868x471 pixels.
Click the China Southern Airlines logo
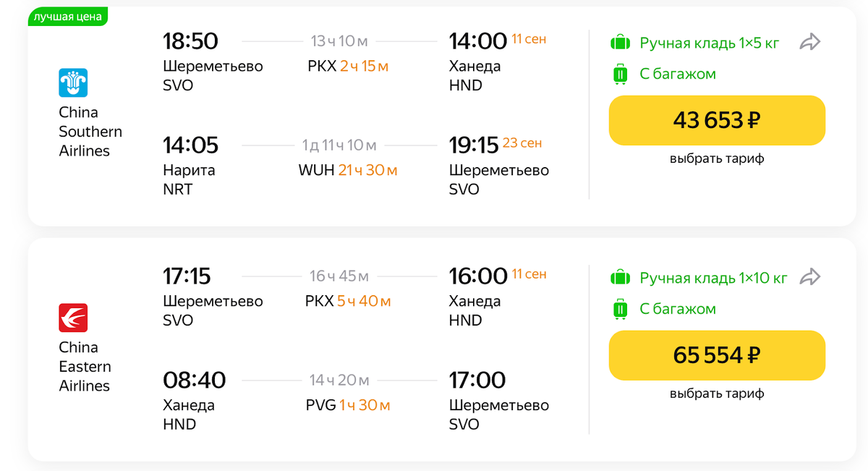click(x=72, y=82)
